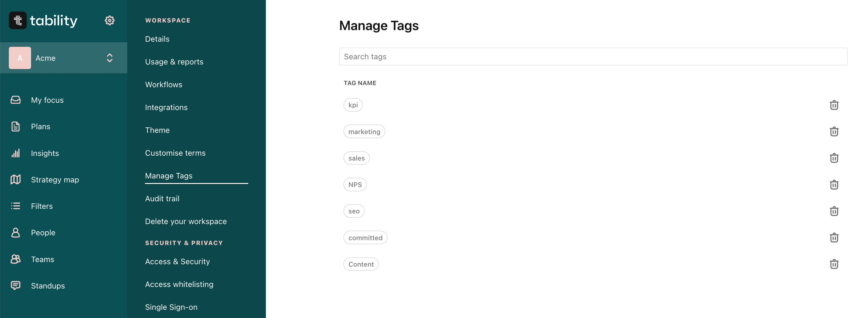The image size is (868, 318).
Task: Open Strategy map icon in sidebar
Action: [x=16, y=180]
